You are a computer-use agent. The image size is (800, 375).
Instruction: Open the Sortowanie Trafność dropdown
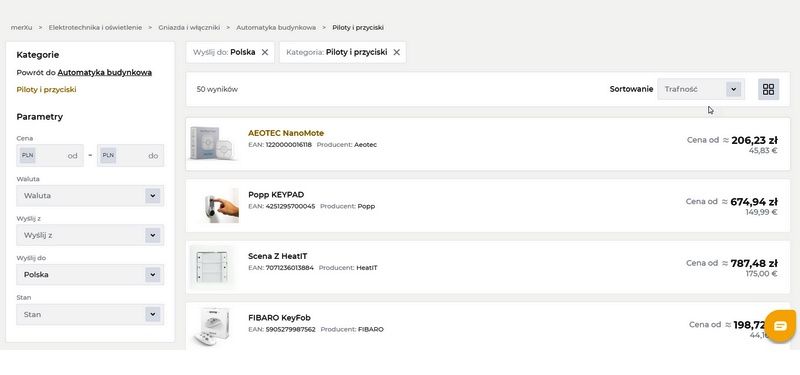701,89
